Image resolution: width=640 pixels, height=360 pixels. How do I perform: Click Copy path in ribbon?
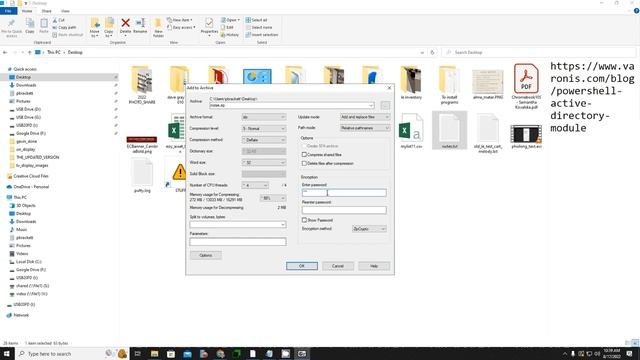tap(64, 27)
